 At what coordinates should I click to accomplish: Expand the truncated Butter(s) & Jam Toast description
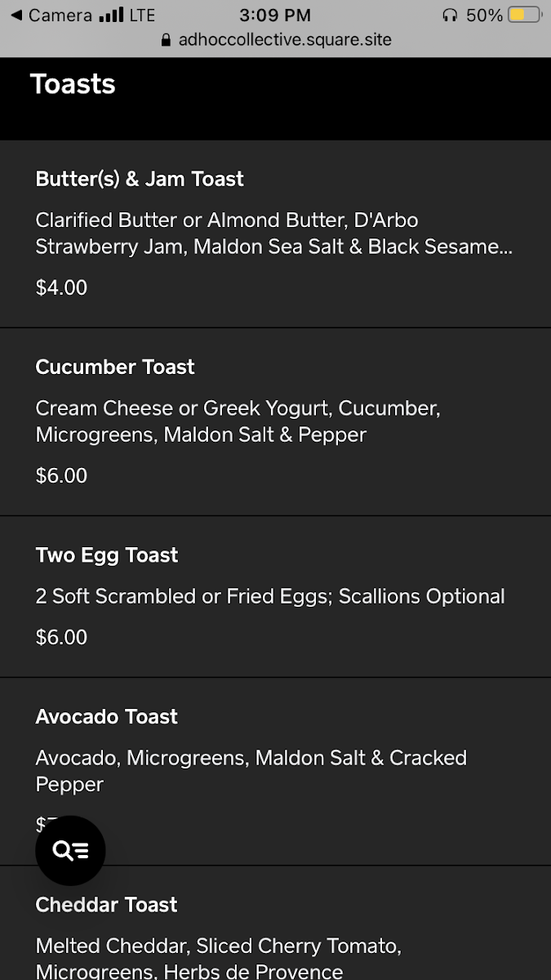273,234
